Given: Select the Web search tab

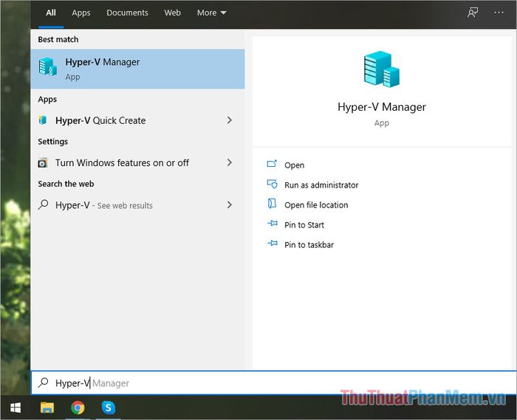Looking at the screenshot, I should (x=172, y=13).
